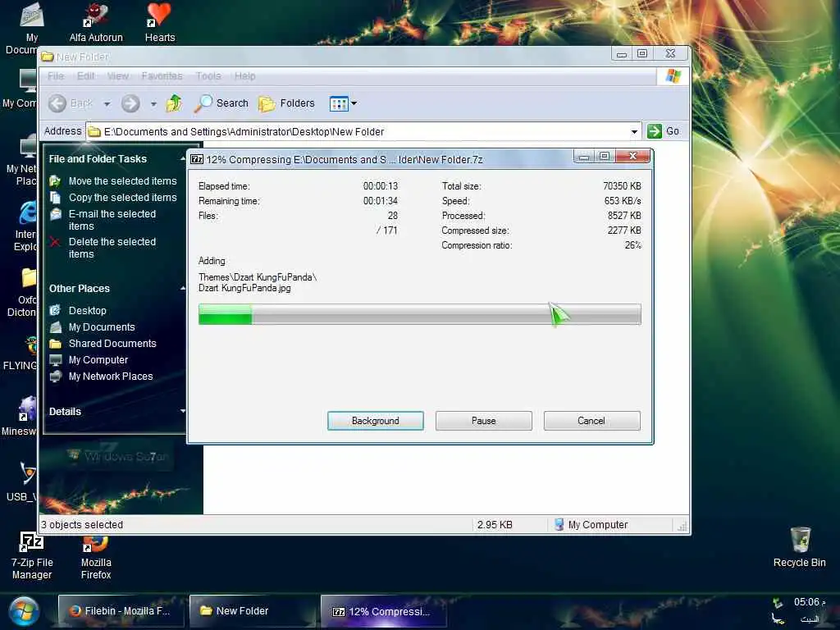Image resolution: width=840 pixels, height=630 pixels.
Task: Pause the compression process
Action: tap(483, 421)
